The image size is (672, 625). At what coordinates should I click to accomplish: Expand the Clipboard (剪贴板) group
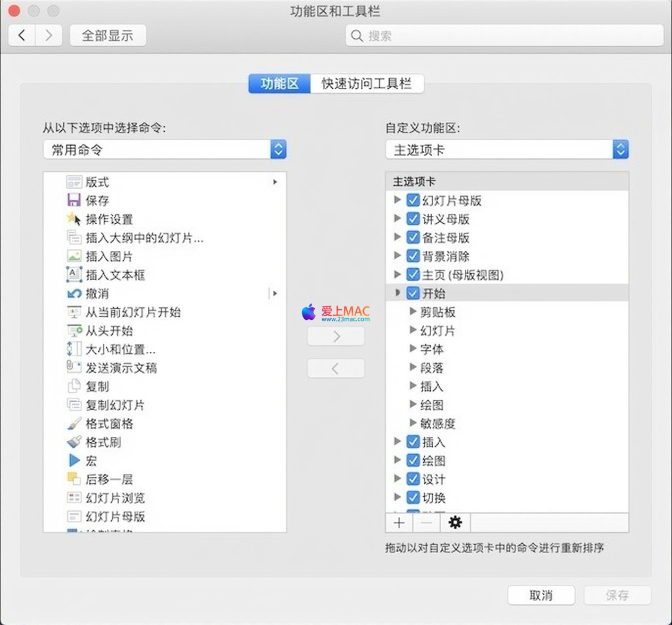(x=413, y=312)
